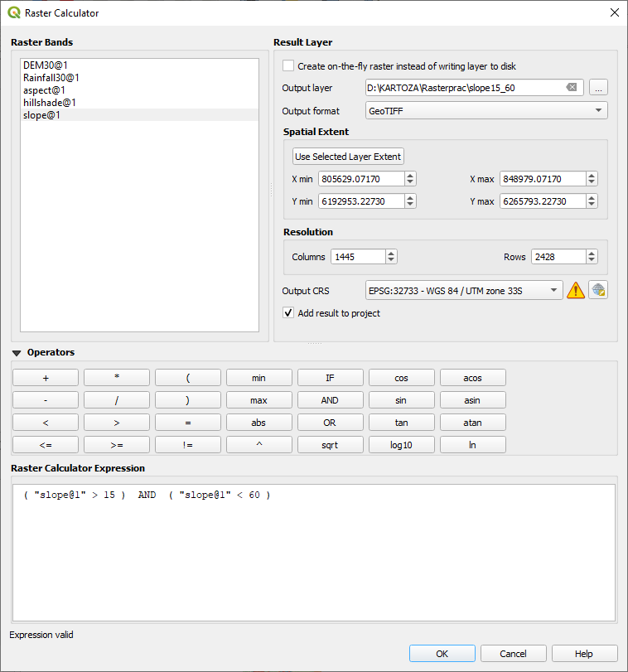Select DEM30@1 in the Raster Bands list
This screenshot has width=628, height=672.
[x=45, y=65]
